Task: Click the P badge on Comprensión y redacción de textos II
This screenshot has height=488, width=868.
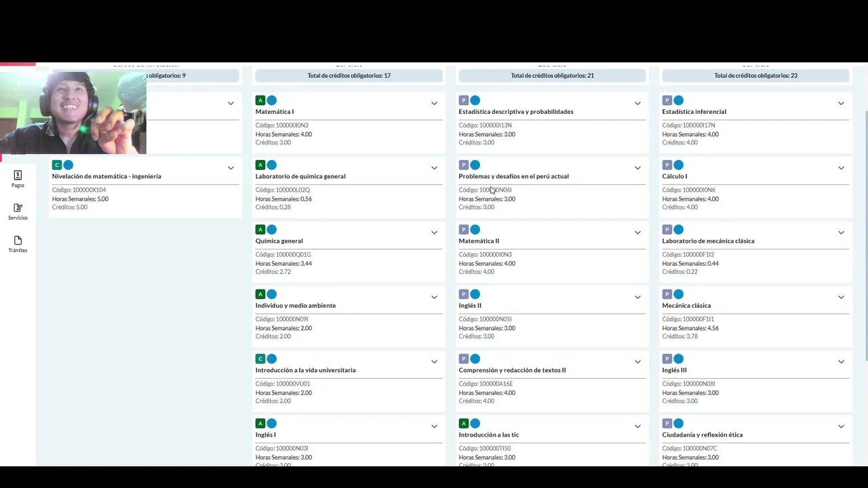Action: pos(464,359)
